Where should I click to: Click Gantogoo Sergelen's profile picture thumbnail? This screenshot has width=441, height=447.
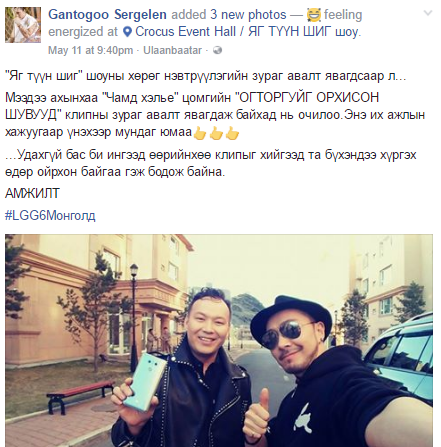click(23, 25)
